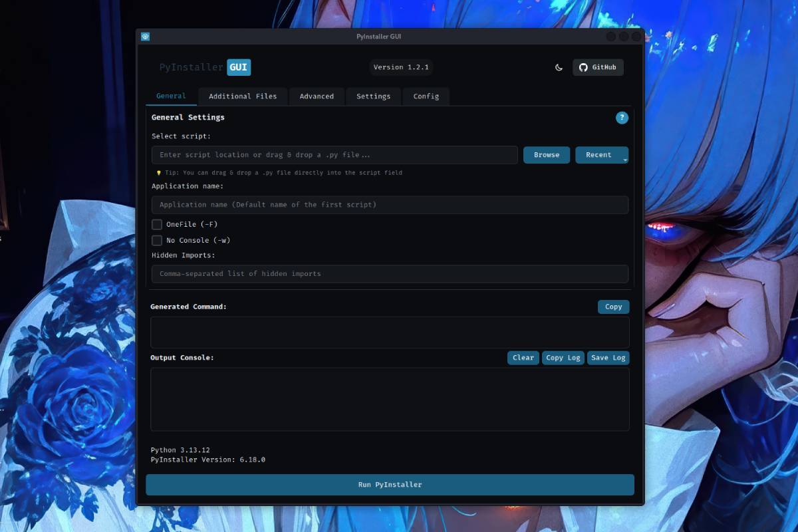Viewport: 798px width, 532px height.
Task: Switch to the General tab
Action: click(171, 96)
